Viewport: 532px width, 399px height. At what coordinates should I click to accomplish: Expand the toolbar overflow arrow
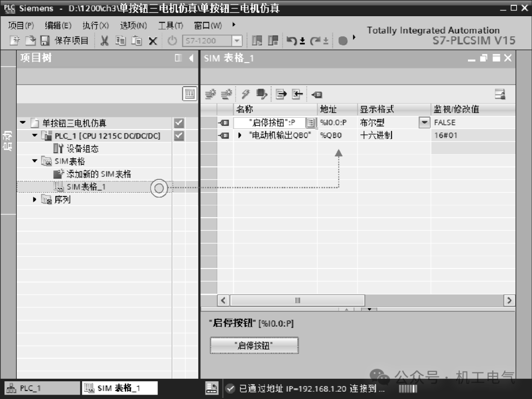tap(354, 37)
